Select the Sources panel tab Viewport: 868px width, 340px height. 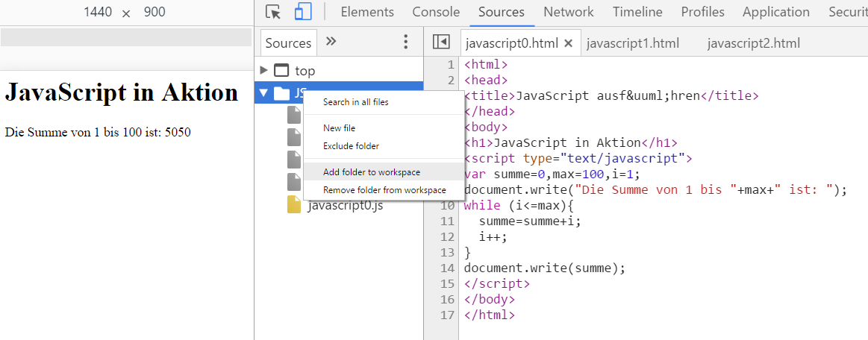click(502, 12)
